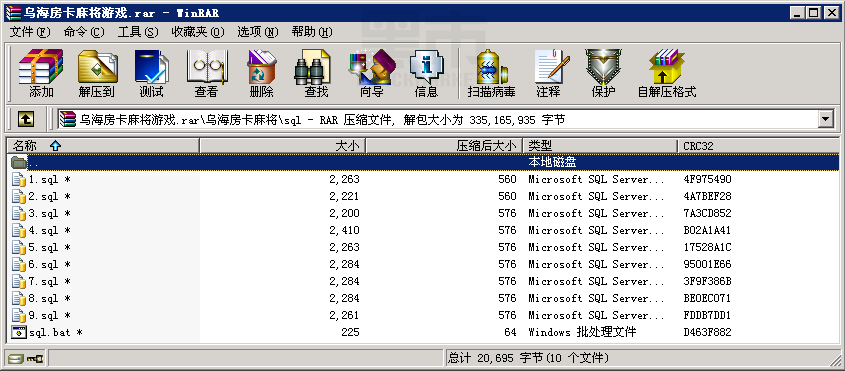Viewport: 845px width, 371px height.
Task: Sort by the 名称 column header
Action: [103, 146]
